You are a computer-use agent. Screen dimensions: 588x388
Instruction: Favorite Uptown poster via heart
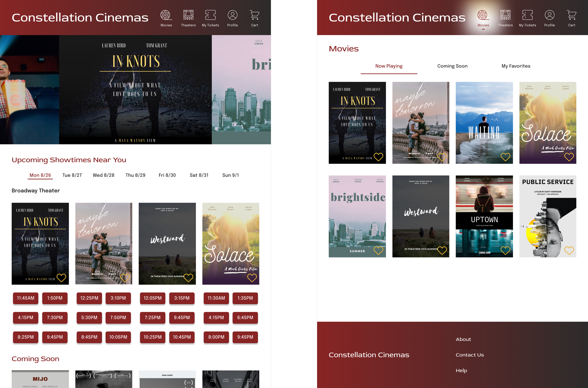[x=505, y=250]
